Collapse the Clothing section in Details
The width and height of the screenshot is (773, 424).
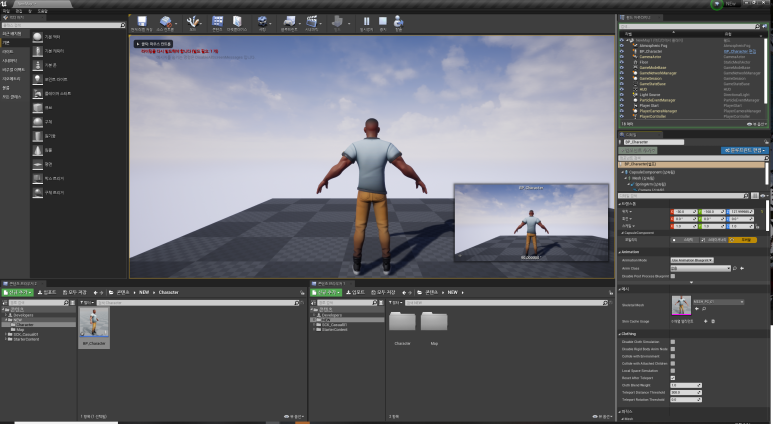pos(620,334)
